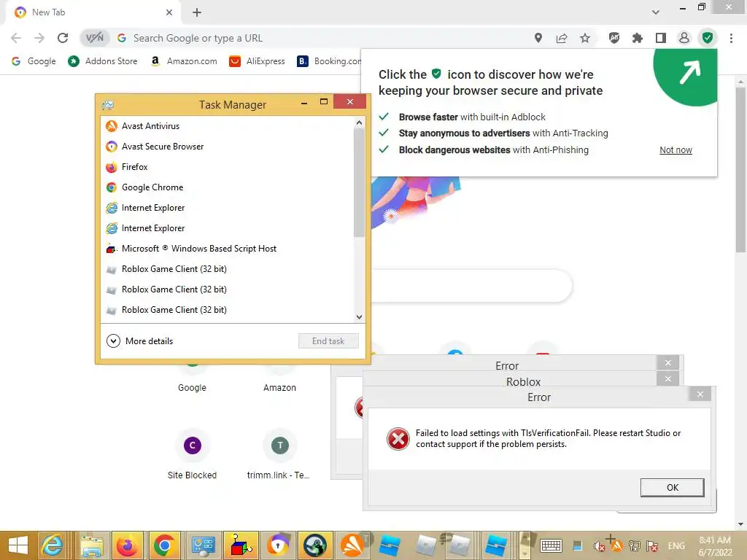The image size is (747, 560).
Task: Open the Action Center flag icon
Action: point(652,546)
